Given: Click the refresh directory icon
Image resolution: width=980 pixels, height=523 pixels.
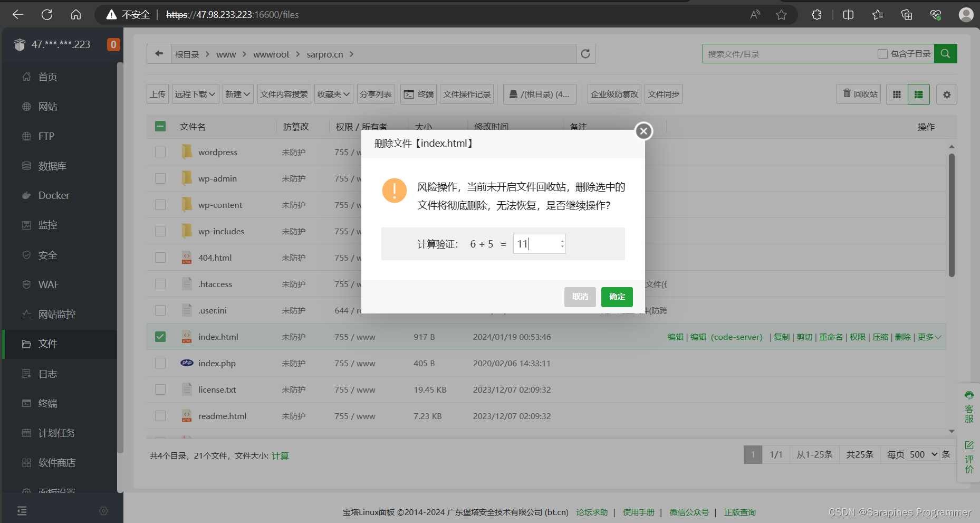Looking at the screenshot, I should (585, 54).
